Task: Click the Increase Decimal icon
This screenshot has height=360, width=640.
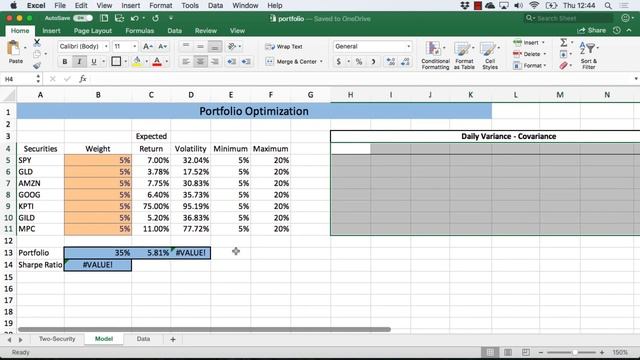Action: [391, 62]
